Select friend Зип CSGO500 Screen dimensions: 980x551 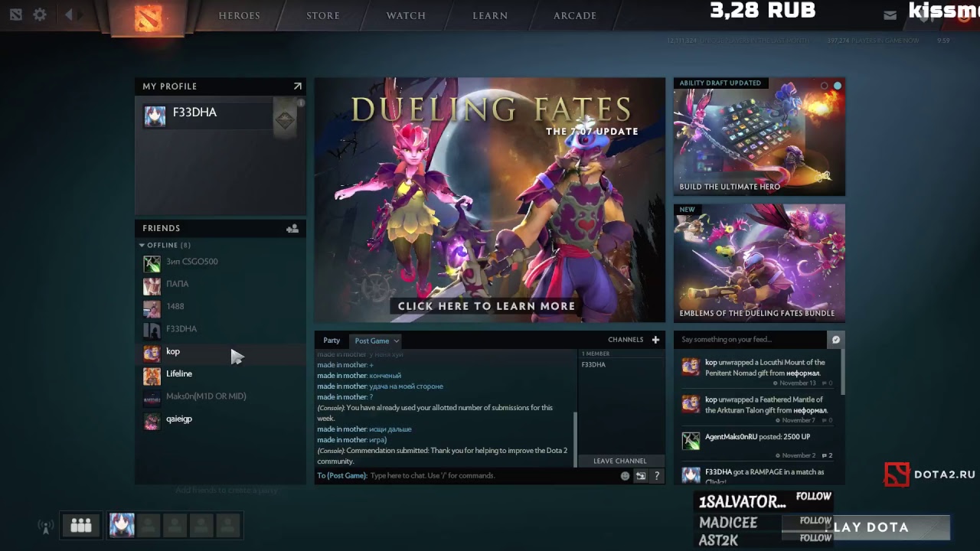tap(220, 262)
